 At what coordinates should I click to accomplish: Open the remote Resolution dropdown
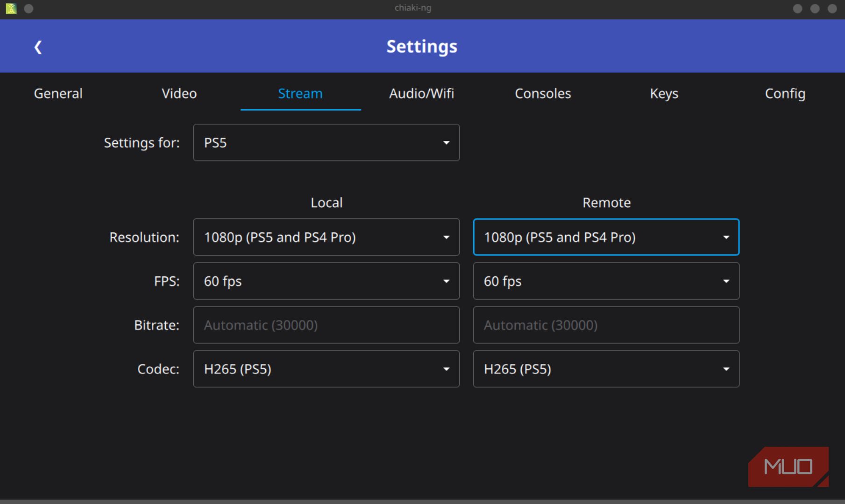coord(606,237)
